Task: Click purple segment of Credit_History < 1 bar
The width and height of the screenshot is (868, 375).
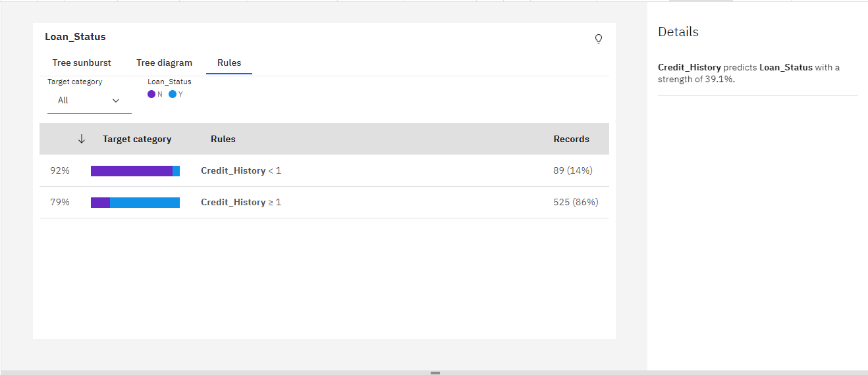Action: point(131,171)
